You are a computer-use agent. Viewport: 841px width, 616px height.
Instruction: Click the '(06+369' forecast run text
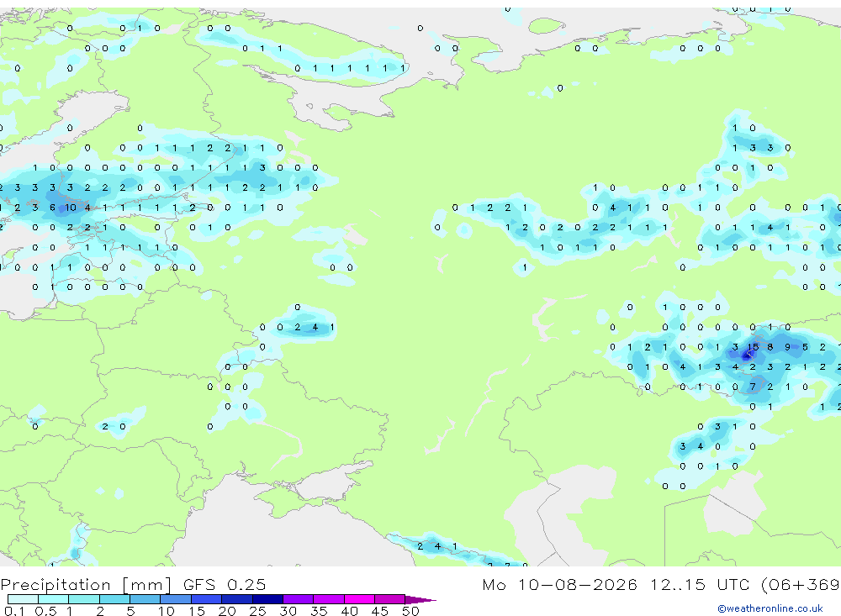(801, 584)
